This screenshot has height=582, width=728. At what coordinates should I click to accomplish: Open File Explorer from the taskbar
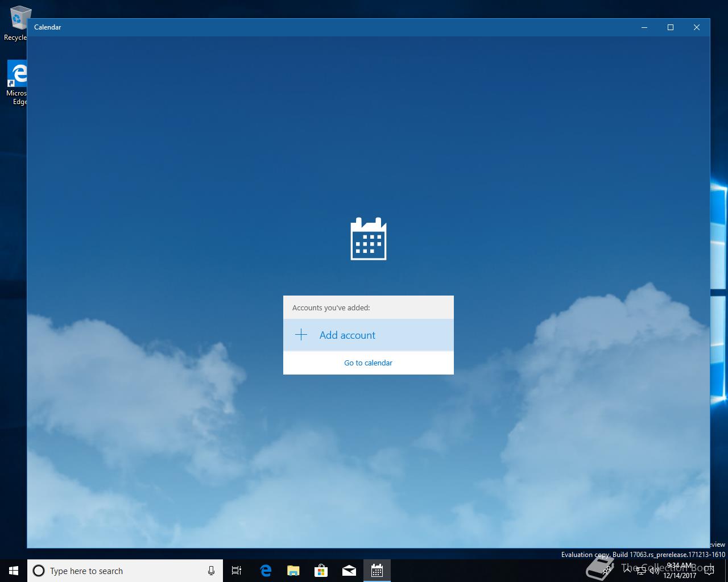tap(293, 571)
